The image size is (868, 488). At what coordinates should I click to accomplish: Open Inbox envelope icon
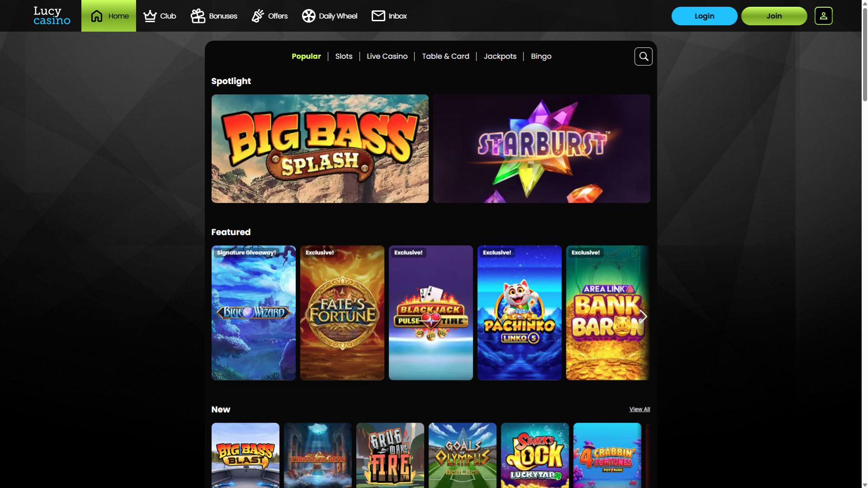coord(378,16)
